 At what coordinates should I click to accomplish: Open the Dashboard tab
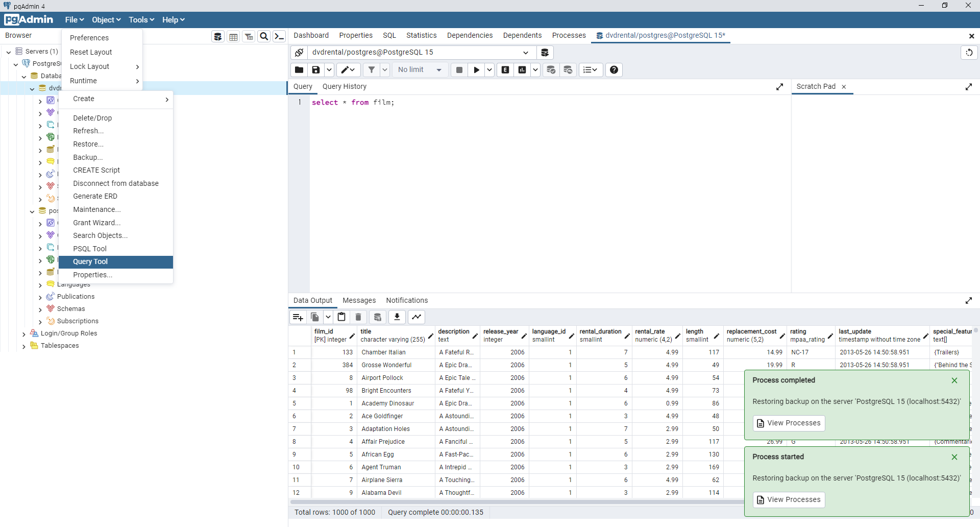tap(311, 36)
